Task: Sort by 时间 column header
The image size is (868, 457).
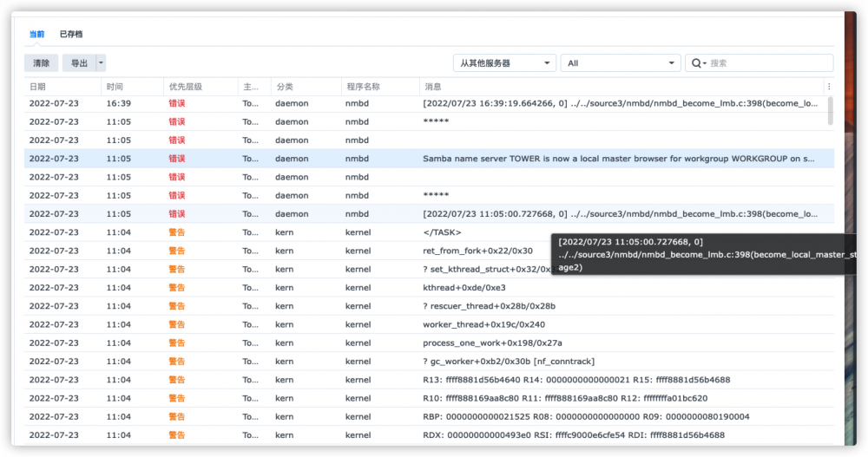Action: [132, 87]
